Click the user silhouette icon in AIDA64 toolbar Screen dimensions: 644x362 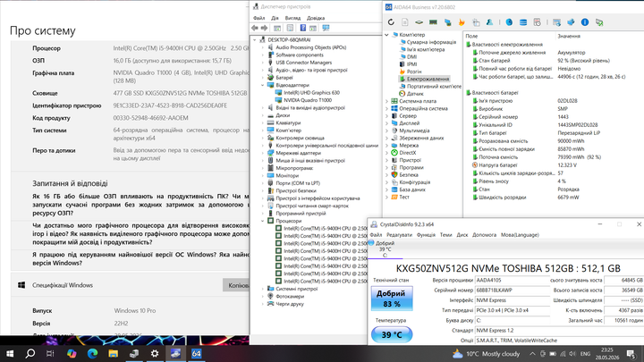pos(489,22)
